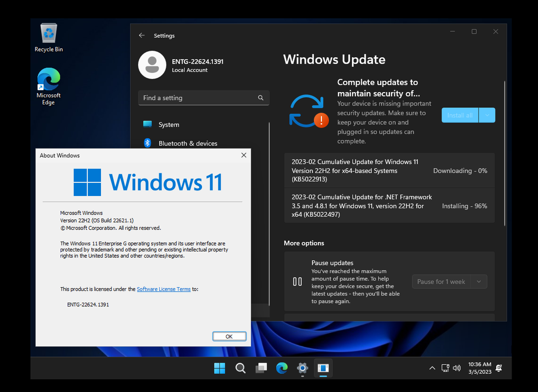
Task: Click the ENTG-22624.1391 account name
Action: (197, 62)
